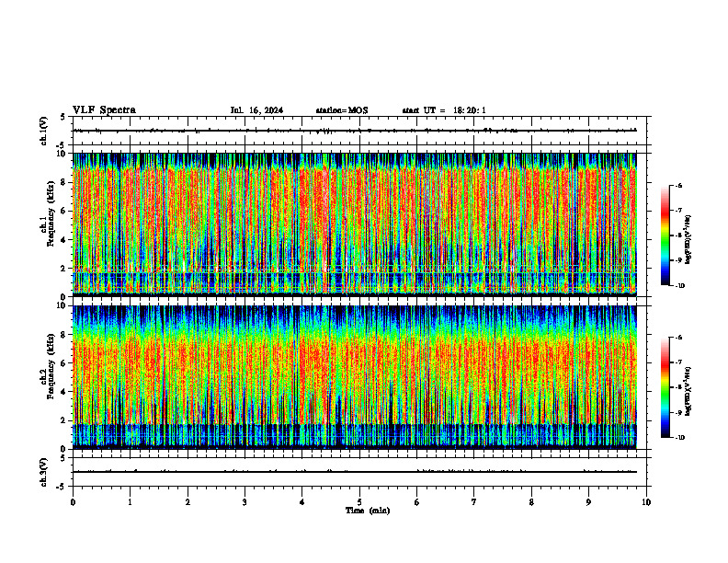Click the time axis tick label '8'
Viewport: 728px width, 563px height.
[x=531, y=502]
